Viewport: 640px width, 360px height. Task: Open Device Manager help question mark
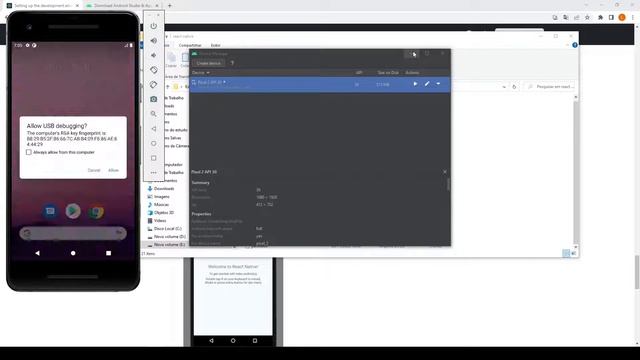(x=232, y=63)
